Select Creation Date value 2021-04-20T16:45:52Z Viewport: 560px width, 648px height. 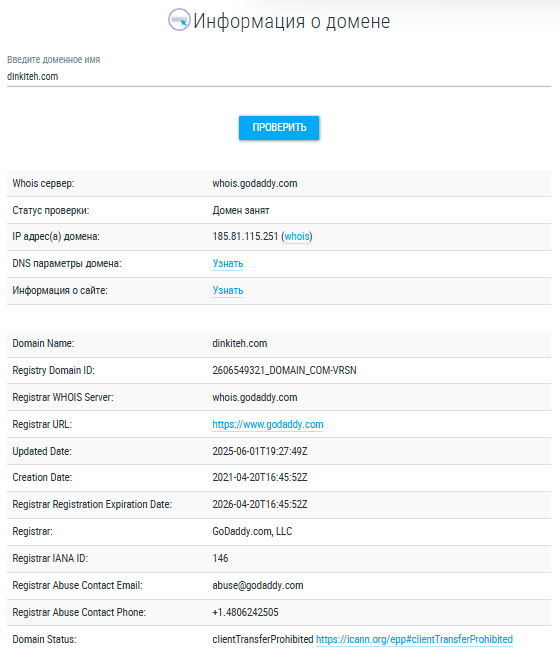point(260,477)
